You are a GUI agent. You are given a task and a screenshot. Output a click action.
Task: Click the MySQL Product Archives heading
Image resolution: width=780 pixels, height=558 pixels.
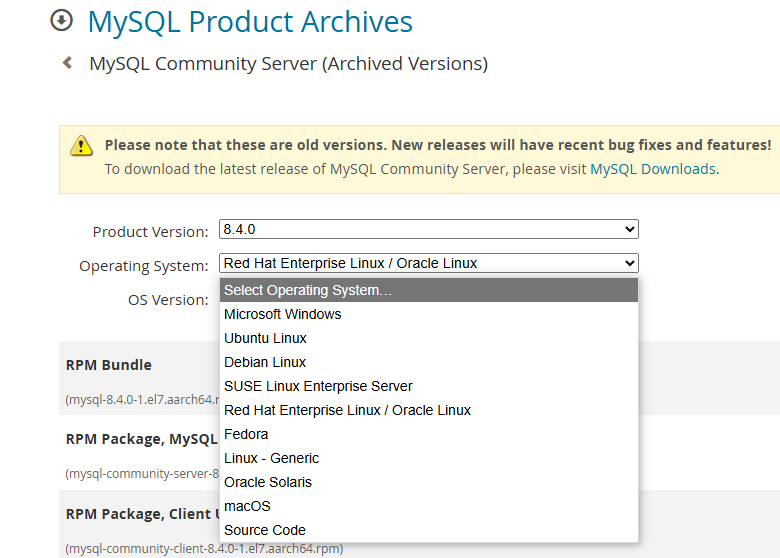pos(250,21)
